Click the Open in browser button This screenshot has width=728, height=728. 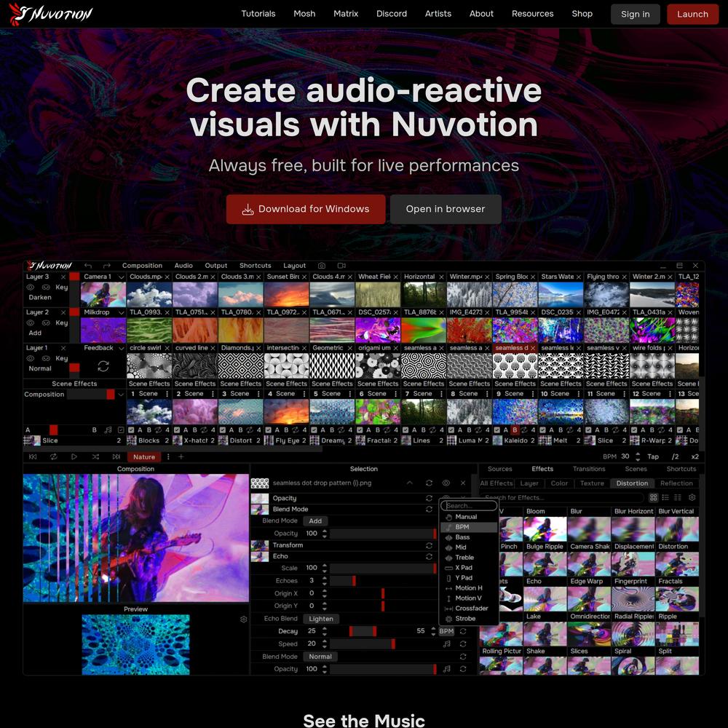(x=446, y=210)
